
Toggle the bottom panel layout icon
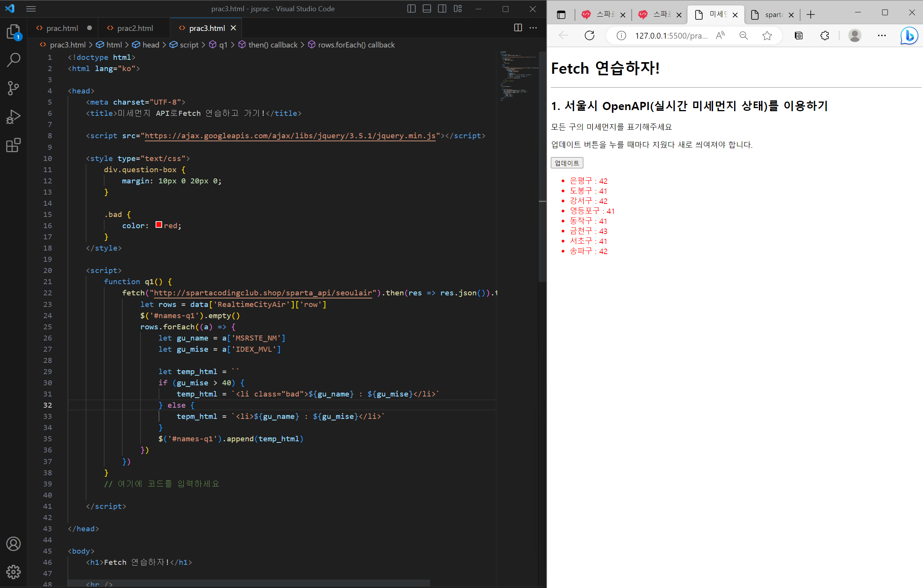[427, 8]
